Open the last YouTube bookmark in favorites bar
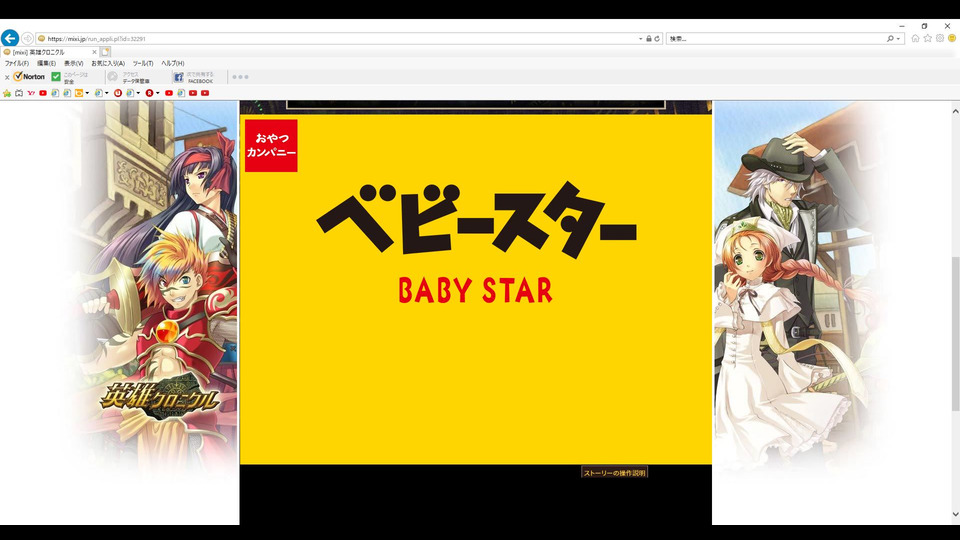Image resolution: width=960 pixels, height=540 pixels. [x=205, y=93]
